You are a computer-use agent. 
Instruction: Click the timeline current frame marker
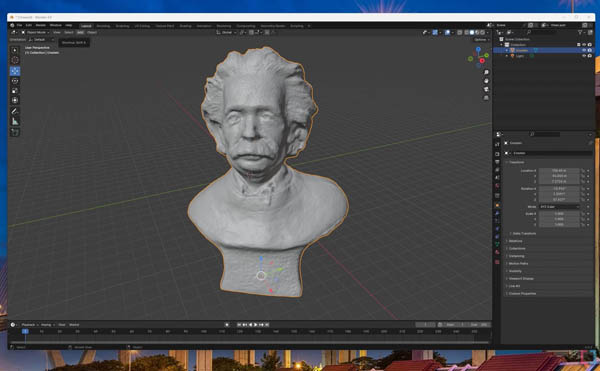(25, 331)
